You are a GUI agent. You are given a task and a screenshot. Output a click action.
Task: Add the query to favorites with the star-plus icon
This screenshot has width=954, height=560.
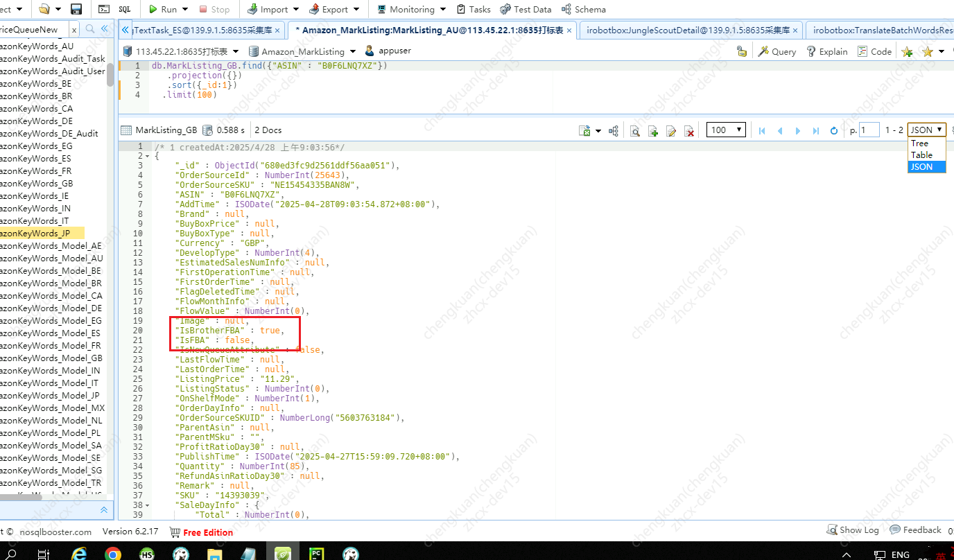[907, 51]
